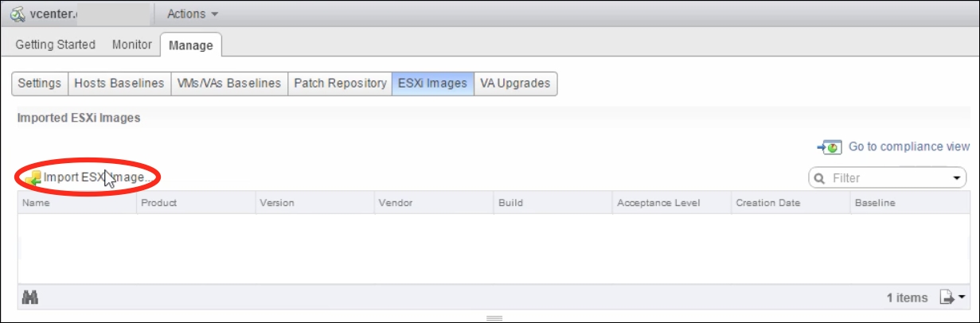Click in the Filter text field
The width and height of the screenshot is (980, 323).
[x=887, y=178]
